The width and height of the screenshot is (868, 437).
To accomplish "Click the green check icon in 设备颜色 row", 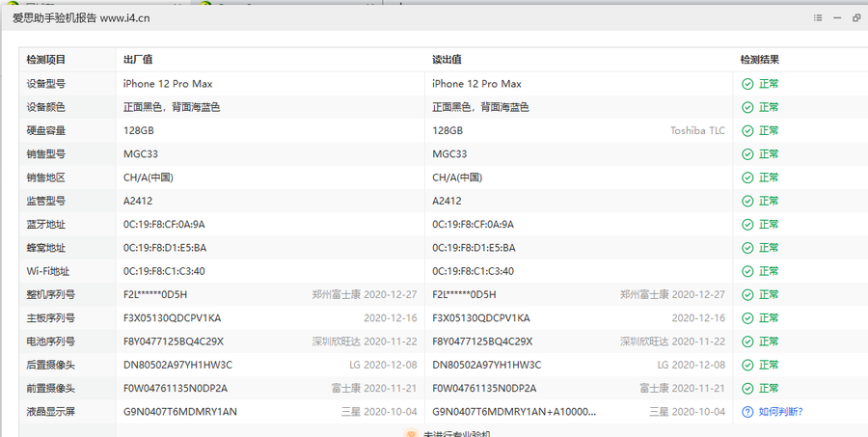I will coord(747,107).
